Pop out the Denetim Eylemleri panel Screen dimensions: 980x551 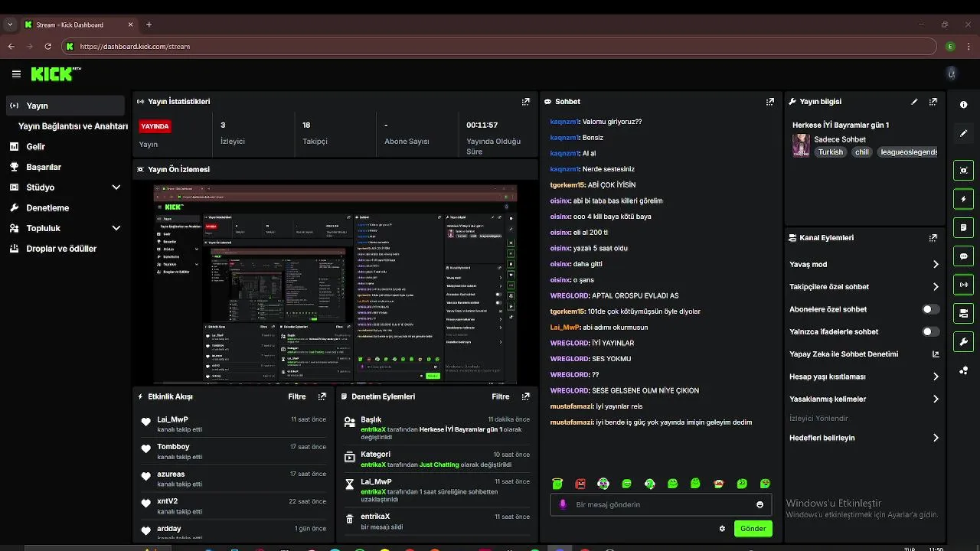(x=525, y=396)
